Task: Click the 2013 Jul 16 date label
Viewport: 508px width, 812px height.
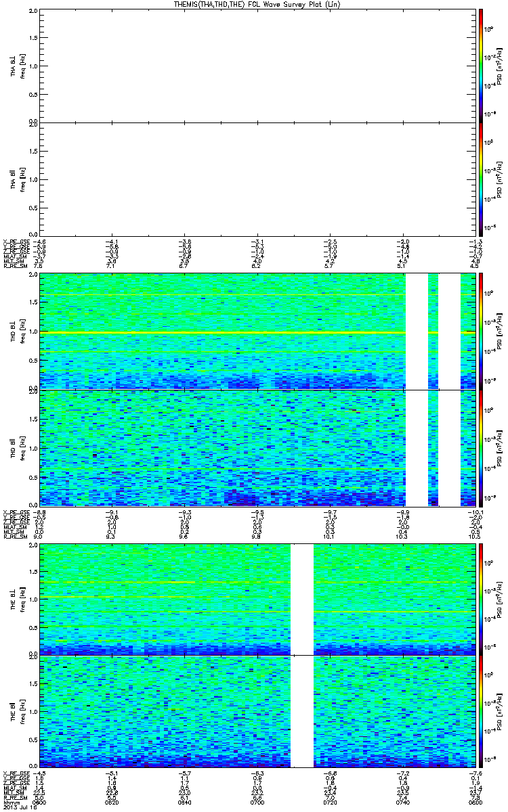Action: pos(20,807)
